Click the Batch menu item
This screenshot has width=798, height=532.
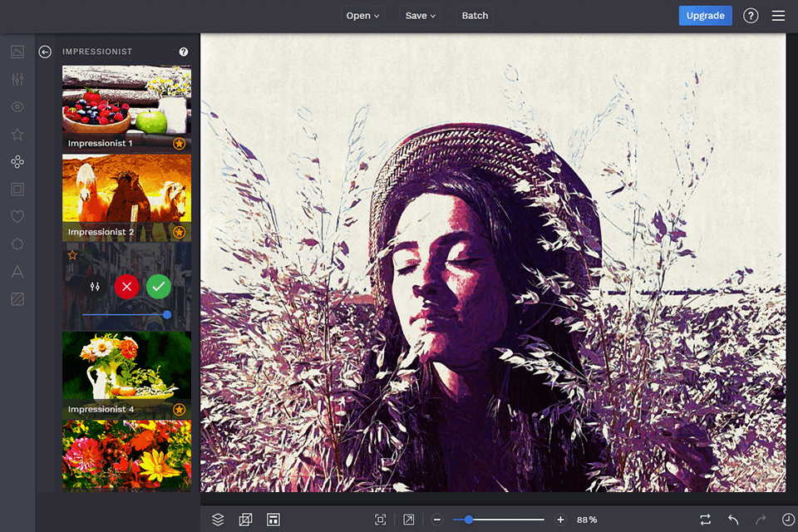[x=475, y=16]
